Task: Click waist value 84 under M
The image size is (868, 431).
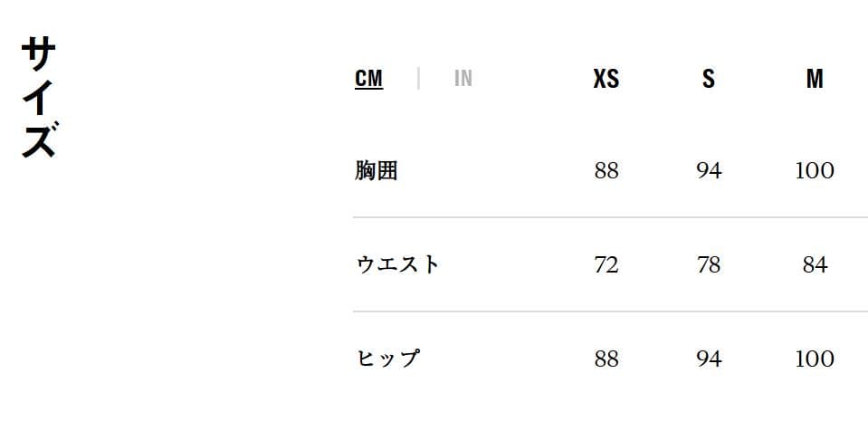Action: (814, 264)
